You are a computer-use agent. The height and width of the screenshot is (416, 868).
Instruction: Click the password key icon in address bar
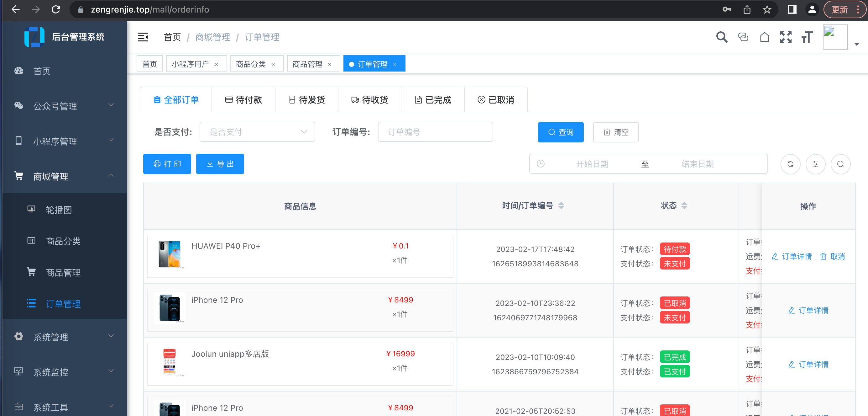[726, 9]
